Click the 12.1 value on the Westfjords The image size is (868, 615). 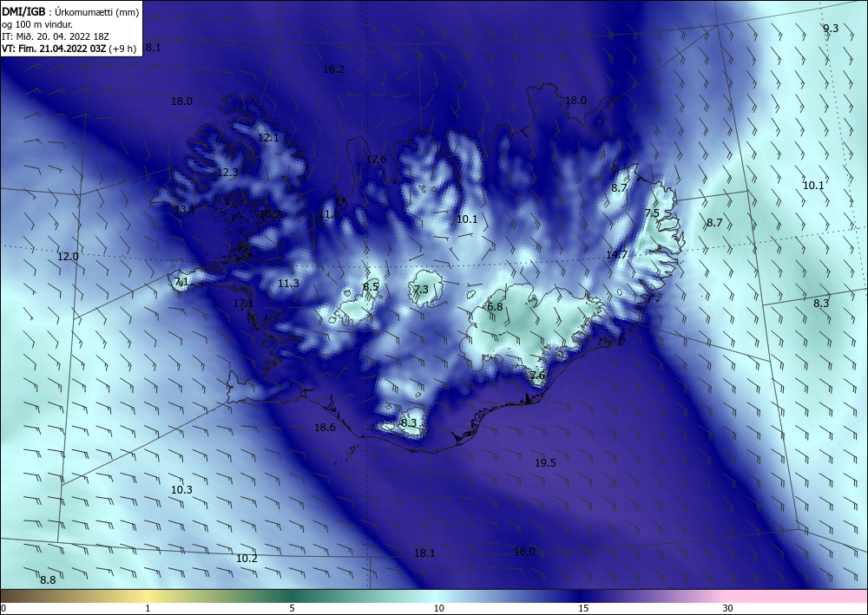tap(268, 138)
